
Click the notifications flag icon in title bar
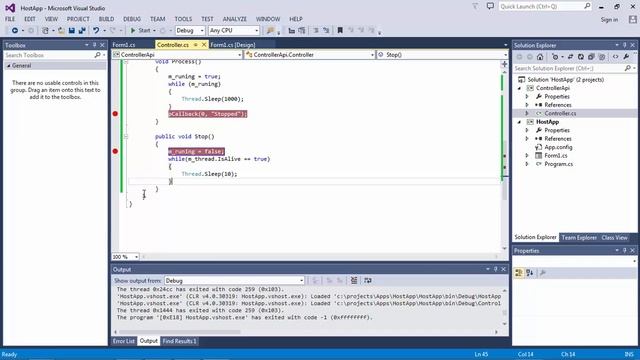[x=476, y=6]
